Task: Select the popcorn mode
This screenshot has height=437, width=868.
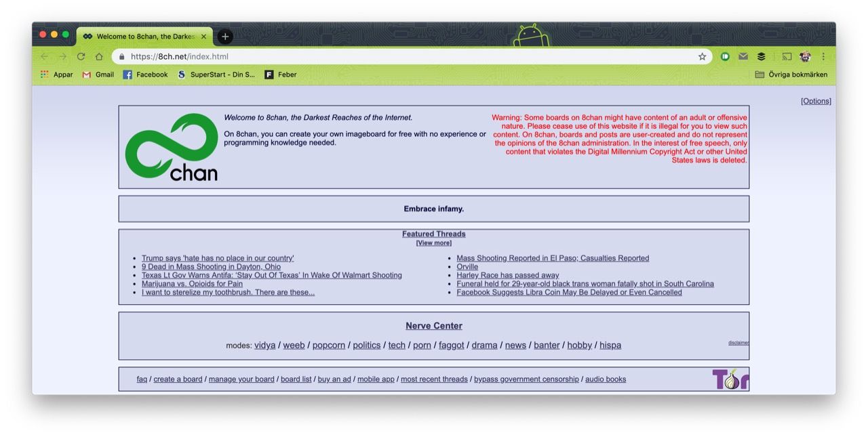Action: pyautogui.click(x=329, y=345)
